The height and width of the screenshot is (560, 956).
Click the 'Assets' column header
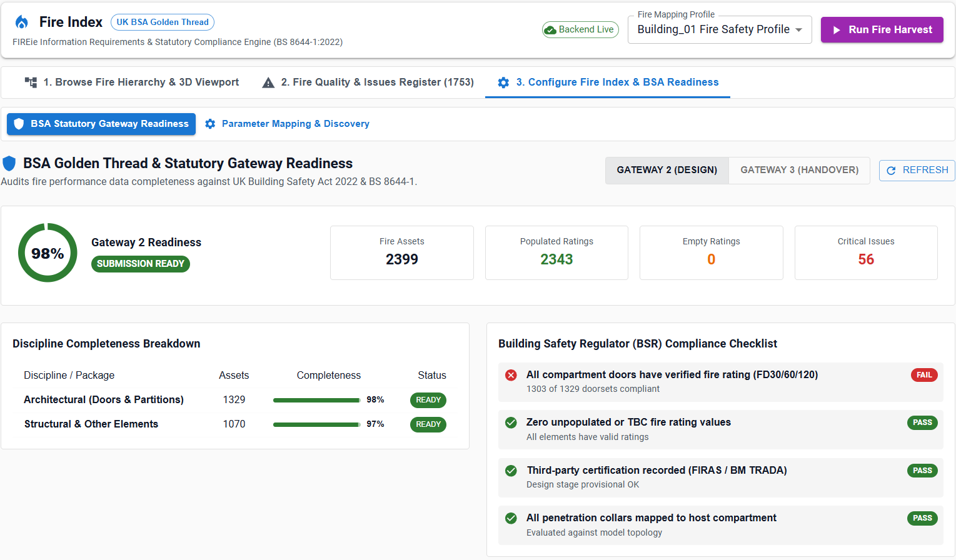(x=234, y=376)
